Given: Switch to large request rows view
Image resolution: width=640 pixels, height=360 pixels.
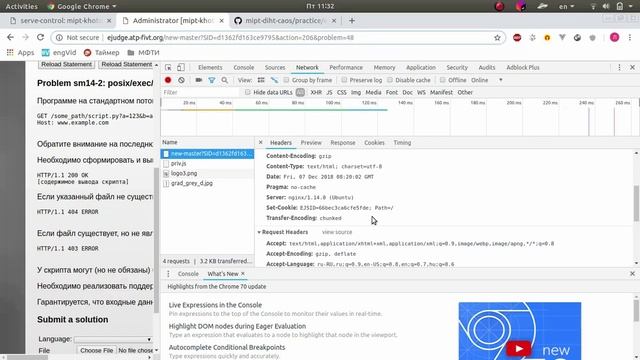Looking at the screenshot, I should pos(261,80).
